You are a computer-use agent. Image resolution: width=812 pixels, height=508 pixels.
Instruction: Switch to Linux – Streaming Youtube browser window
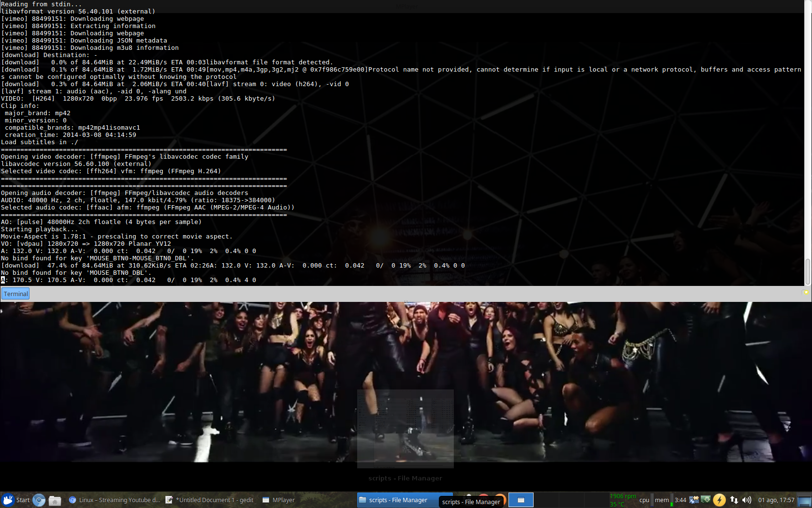[x=114, y=500]
